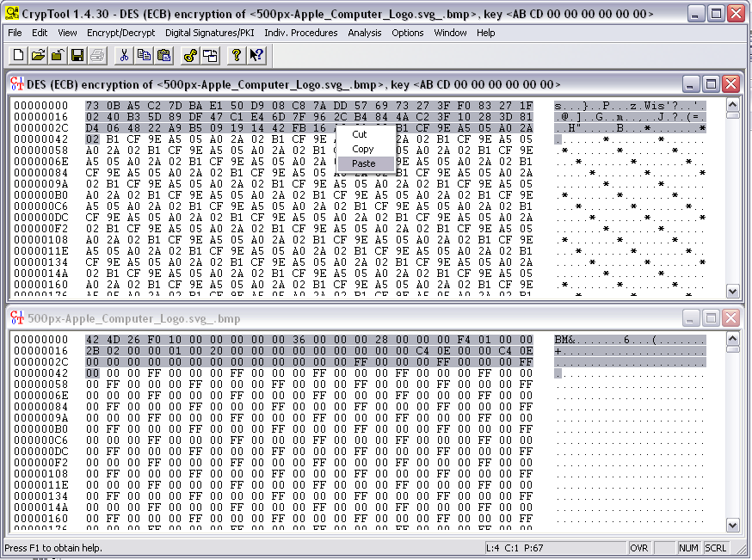Screen dimensions: 752x560
Task: Maximize the DES encryption child window
Action: point(711,84)
